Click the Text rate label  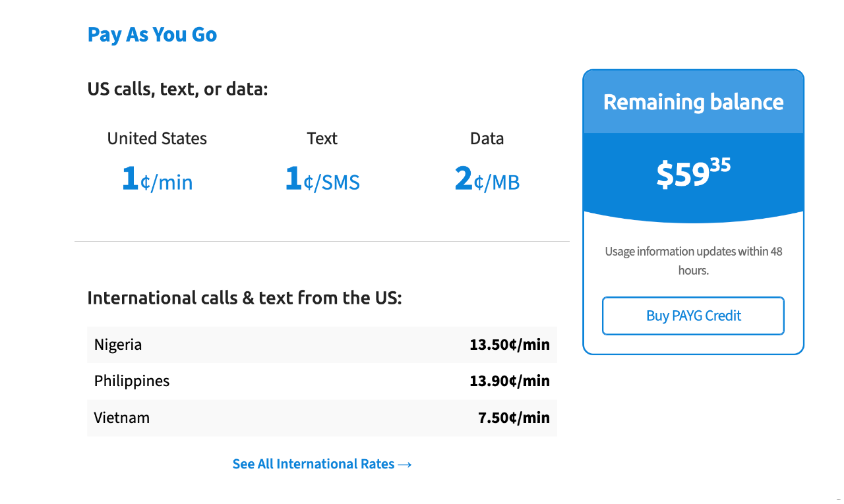point(322,138)
